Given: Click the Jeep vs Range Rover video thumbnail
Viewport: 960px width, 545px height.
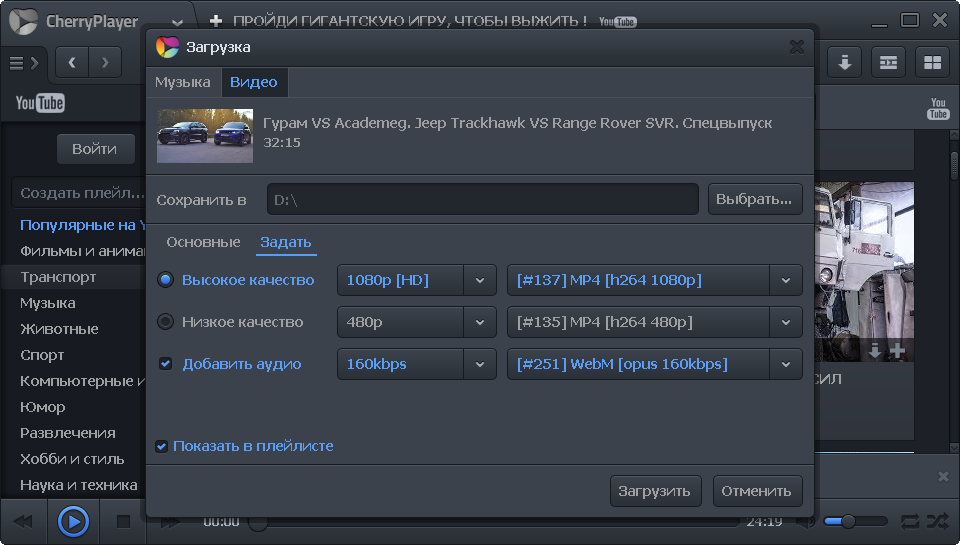Looking at the screenshot, I should (x=204, y=136).
